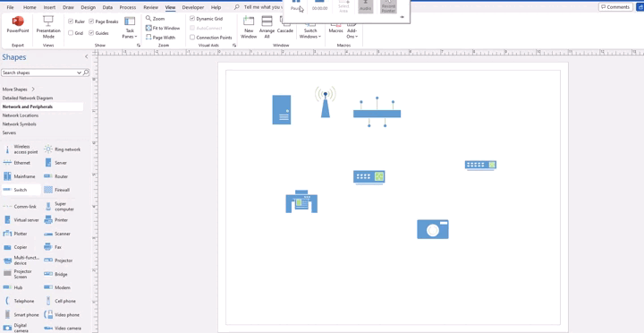Collapse the Shapes pane with chevron
The width and height of the screenshot is (644, 333).
[86, 56]
